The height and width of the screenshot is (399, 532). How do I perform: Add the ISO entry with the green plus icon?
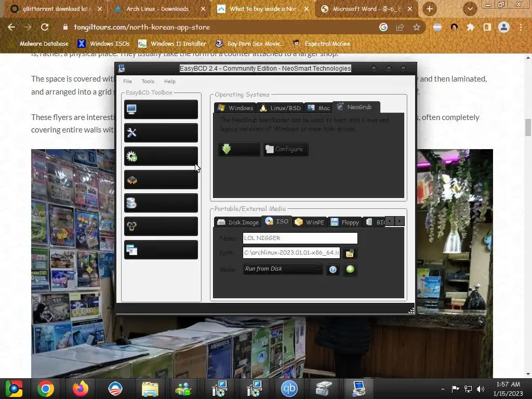(x=350, y=270)
